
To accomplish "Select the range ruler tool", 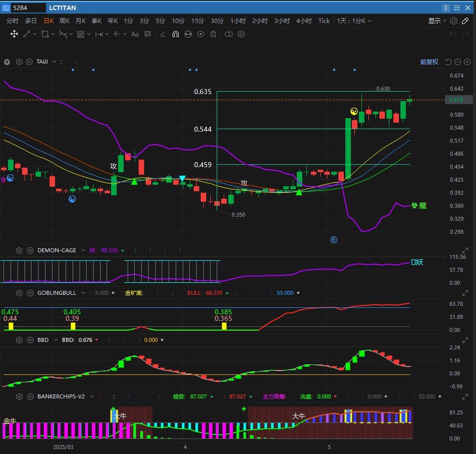I will point(99,35).
